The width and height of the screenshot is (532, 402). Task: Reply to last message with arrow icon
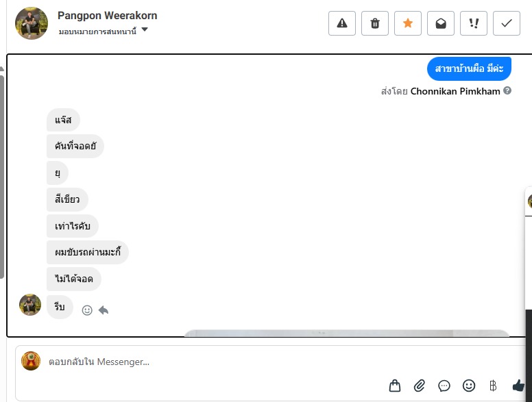pos(104,310)
